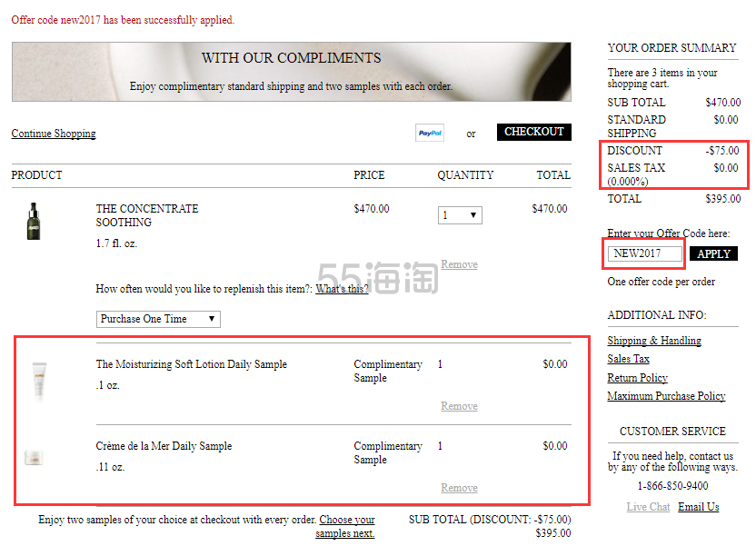Open the "What's this?" replenish help link

click(x=342, y=289)
